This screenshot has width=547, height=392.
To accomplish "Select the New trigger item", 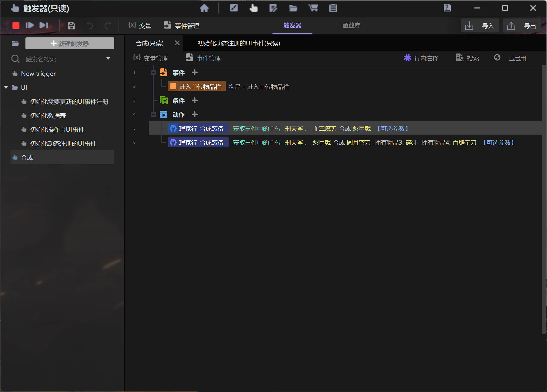I will (x=38, y=74).
